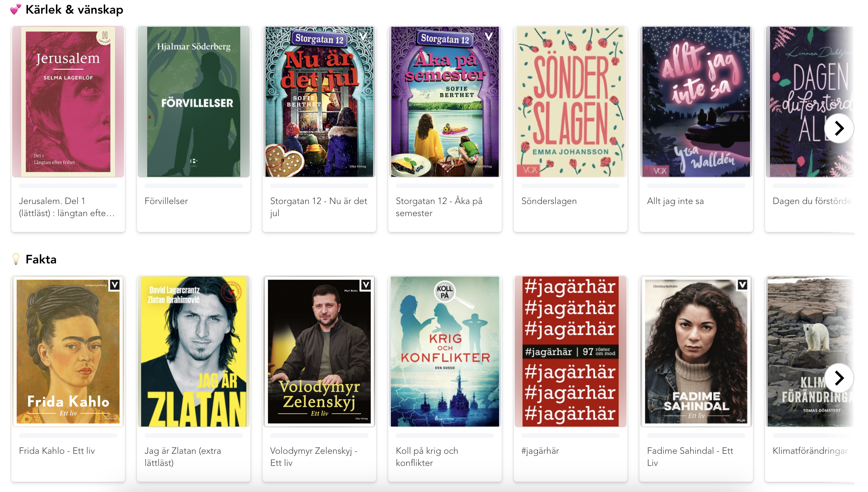Viewport: 868px width, 492px height.
Task: Open Storgatan 12 - Åka på semester title
Action: coord(439,207)
